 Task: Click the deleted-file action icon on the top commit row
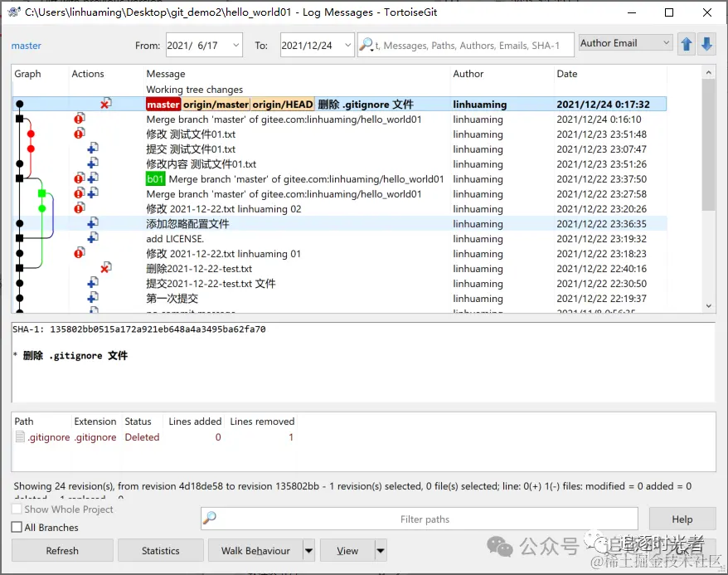106,104
